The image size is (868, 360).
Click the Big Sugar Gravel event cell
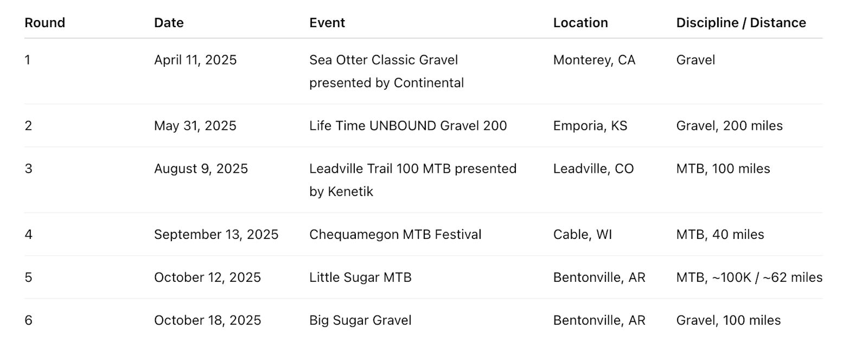(x=360, y=320)
